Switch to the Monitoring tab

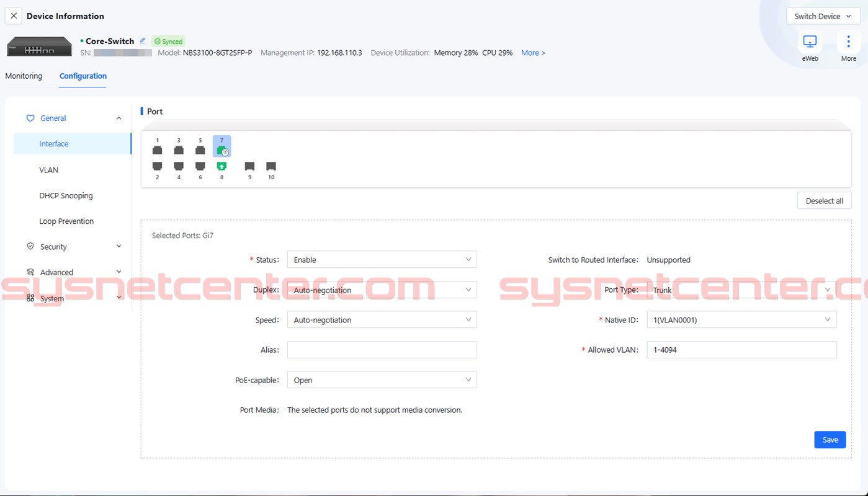pyautogui.click(x=24, y=76)
